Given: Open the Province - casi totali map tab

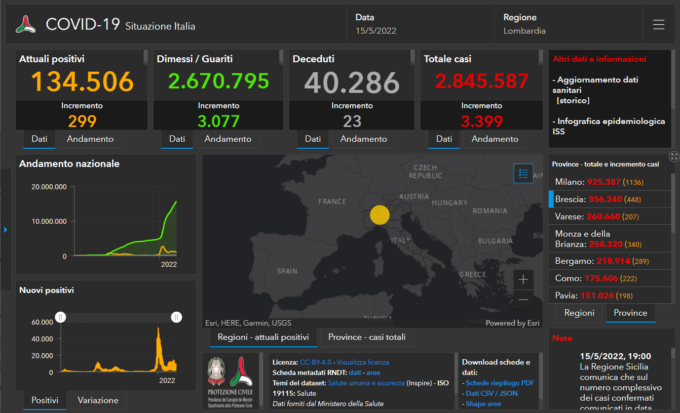Looking at the screenshot, I should pos(368,337).
